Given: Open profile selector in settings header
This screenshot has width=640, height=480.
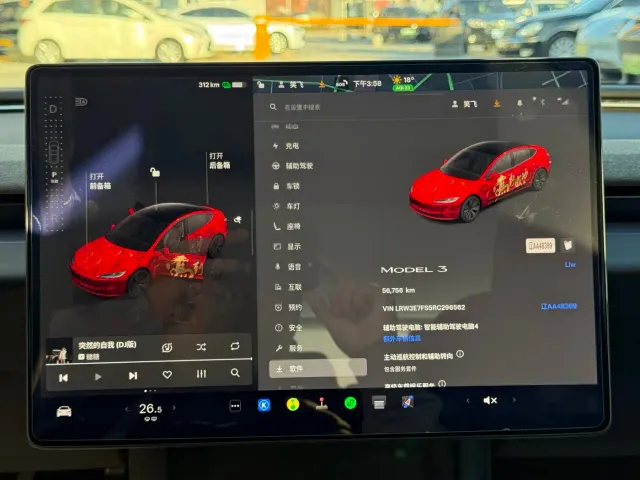Looking at the screenshot, I should (x=464, y=104).
